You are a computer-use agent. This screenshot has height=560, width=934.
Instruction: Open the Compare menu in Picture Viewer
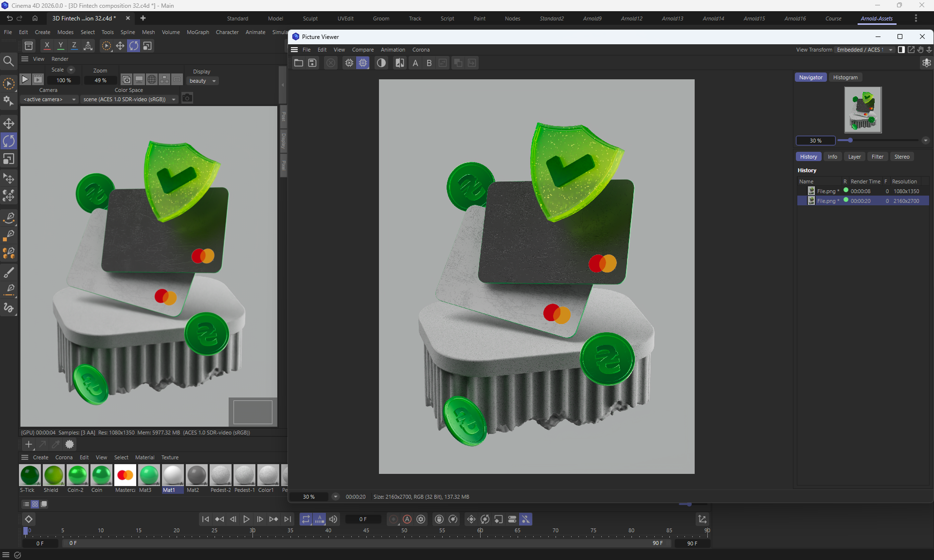[362, 50]
